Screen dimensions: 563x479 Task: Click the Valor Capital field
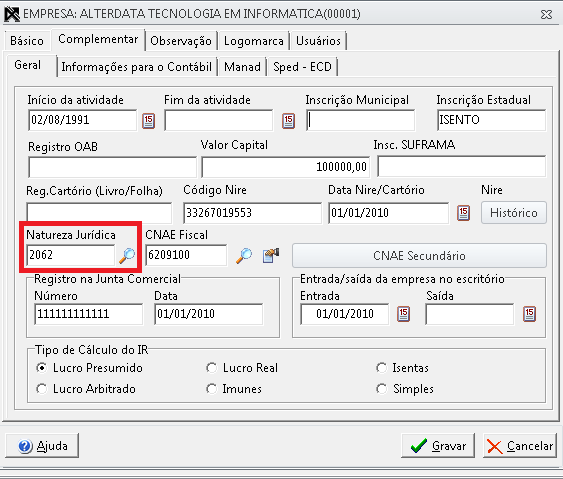[285, 167]
